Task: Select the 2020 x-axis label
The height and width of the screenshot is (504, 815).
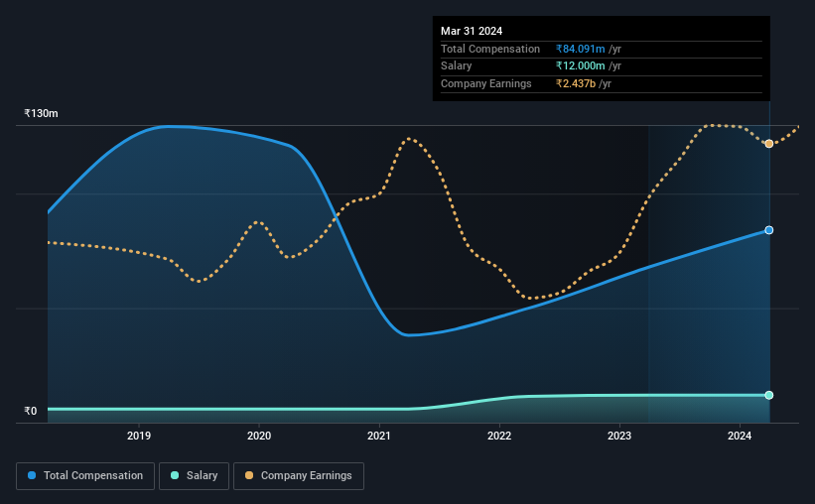Action: 259,436
